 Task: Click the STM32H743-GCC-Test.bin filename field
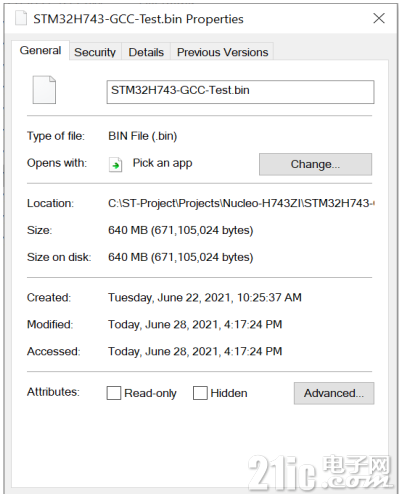tap(240, 92)
